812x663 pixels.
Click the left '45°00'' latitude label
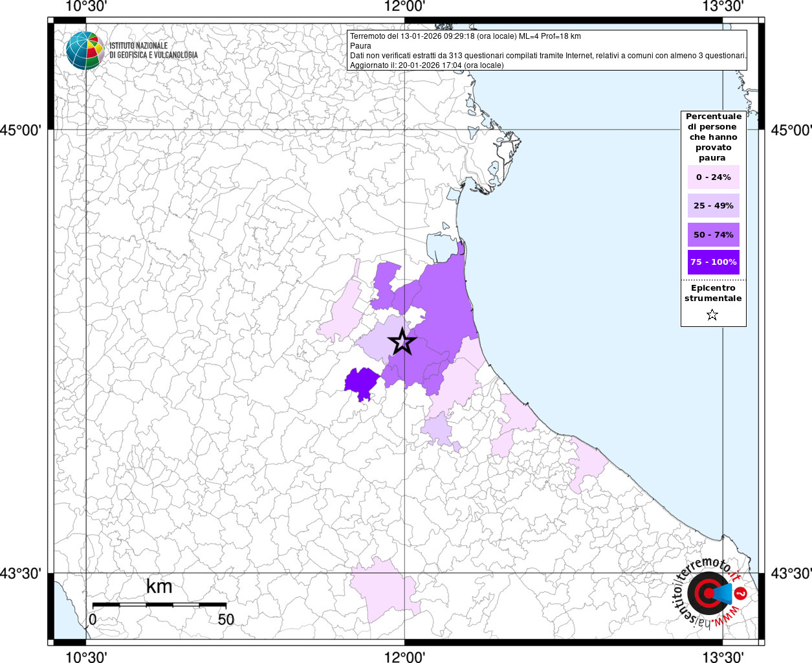[x=21, y=130]
